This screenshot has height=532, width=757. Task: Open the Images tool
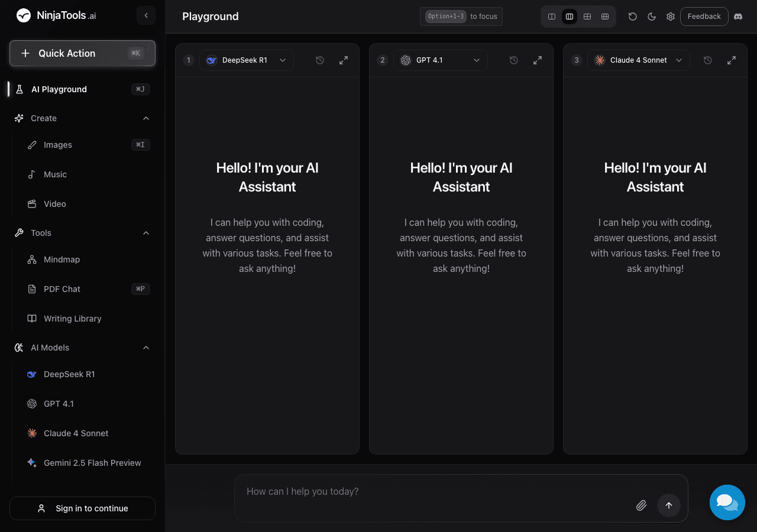click(89, 145)
